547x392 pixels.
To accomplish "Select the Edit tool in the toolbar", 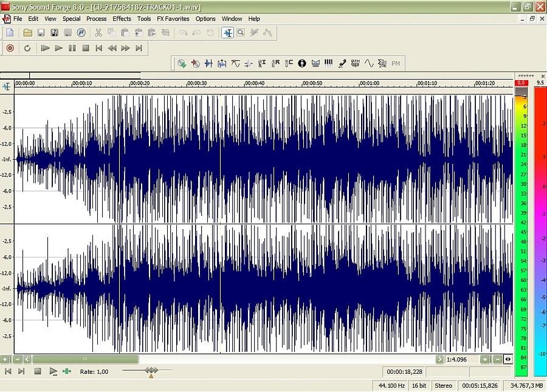I will [228, 33].
